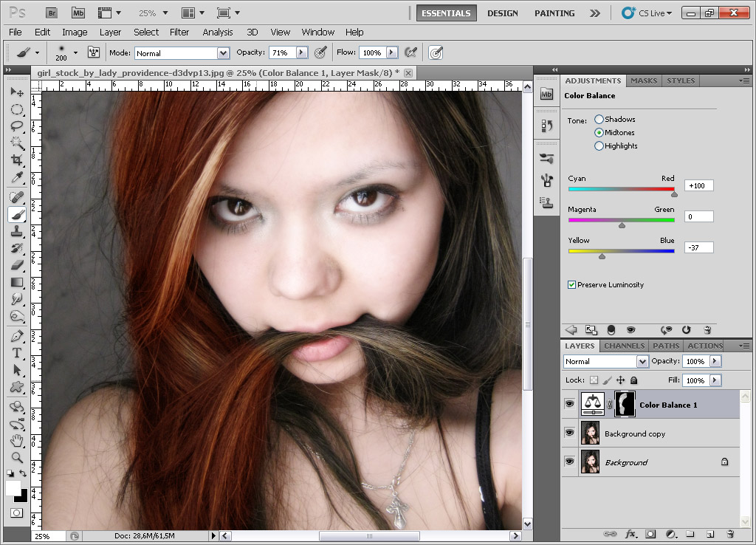This screenshot has height=545, width=756.
Task: Switch to the Channels tab
Action: (x=625, y=346)
